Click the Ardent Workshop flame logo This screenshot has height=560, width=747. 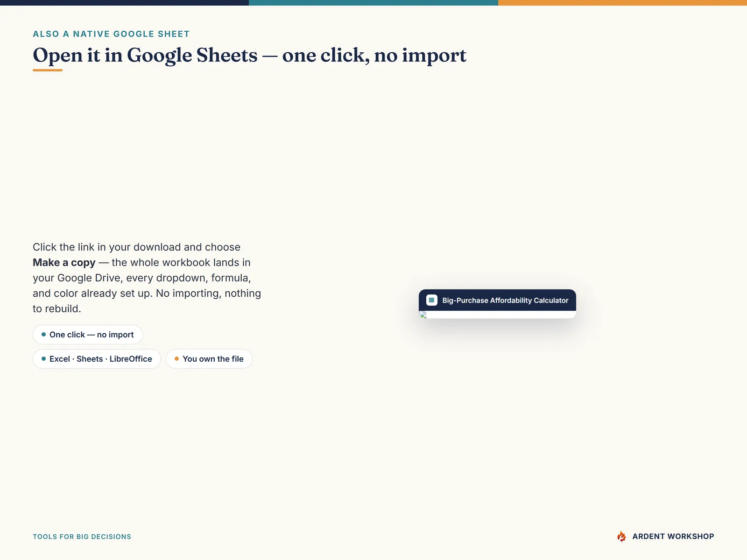click(621, 536)
